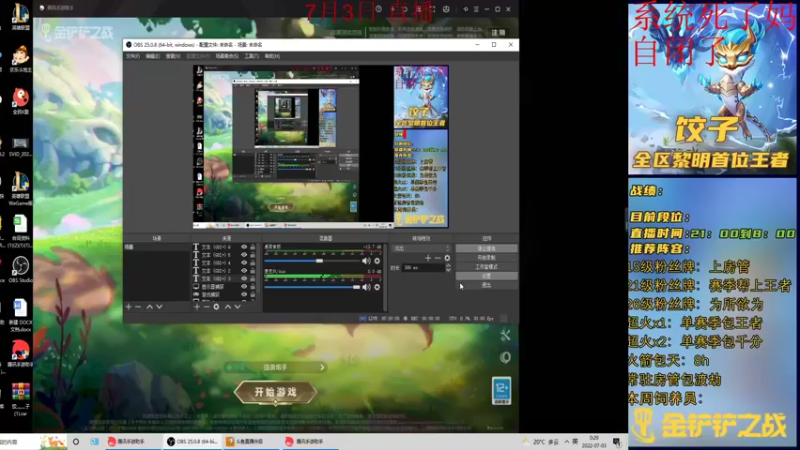Click the start recording button in OBS
Viewport: 800px width, 450px height.
pos(486,258)
